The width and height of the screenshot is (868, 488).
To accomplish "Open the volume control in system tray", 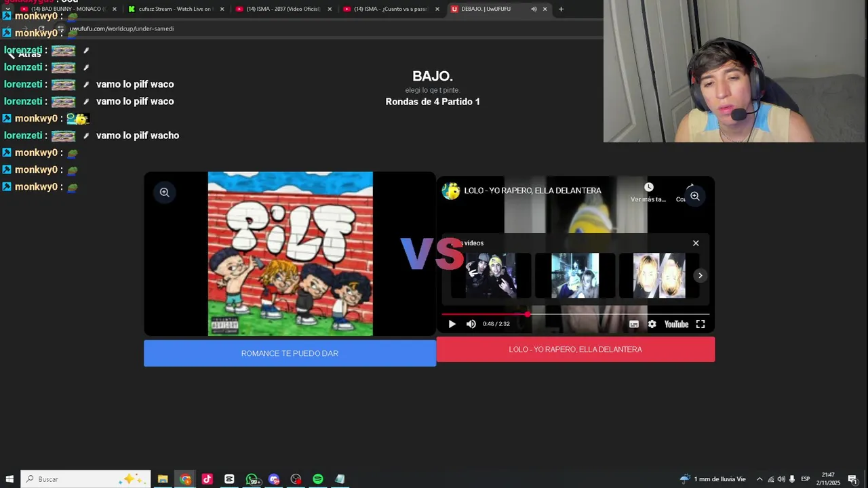I will (781, 479).
